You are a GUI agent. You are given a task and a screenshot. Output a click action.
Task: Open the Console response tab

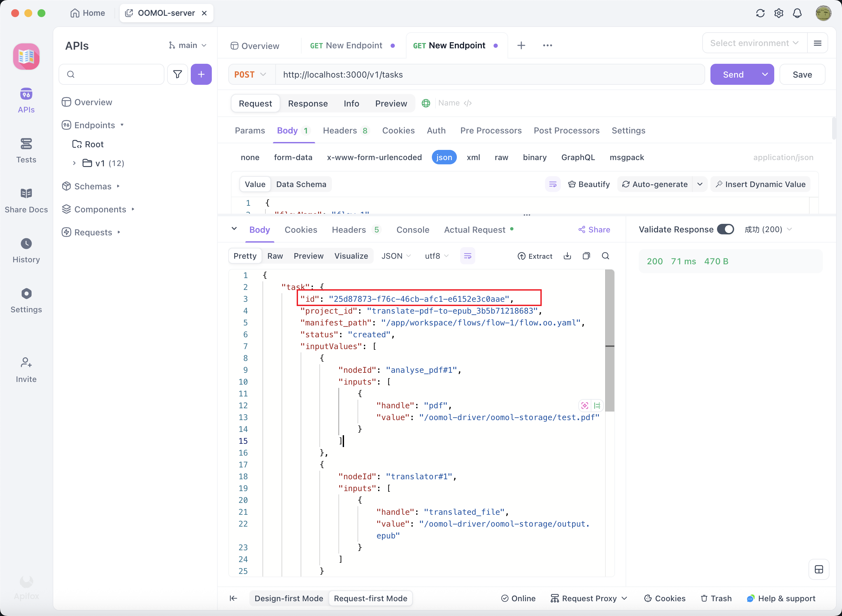(x=412, y=230)
